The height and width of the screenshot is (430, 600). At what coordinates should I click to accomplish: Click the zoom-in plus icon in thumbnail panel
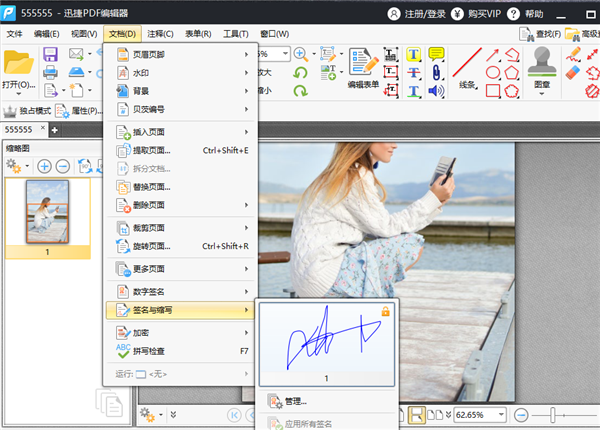(x=45, y=165)
